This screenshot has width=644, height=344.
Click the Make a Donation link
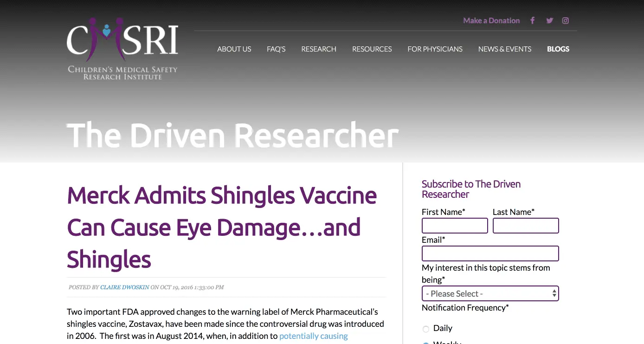coord(491,20)
